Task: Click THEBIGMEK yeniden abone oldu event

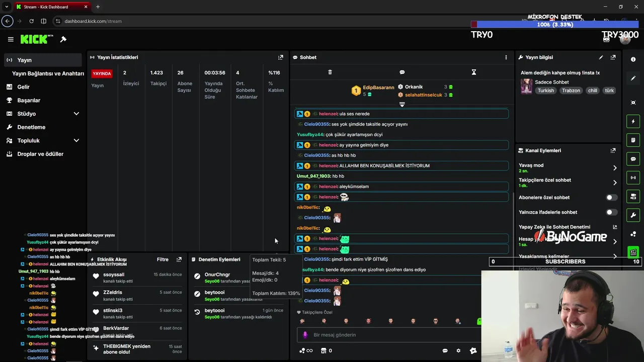Action: coord(137,349)
